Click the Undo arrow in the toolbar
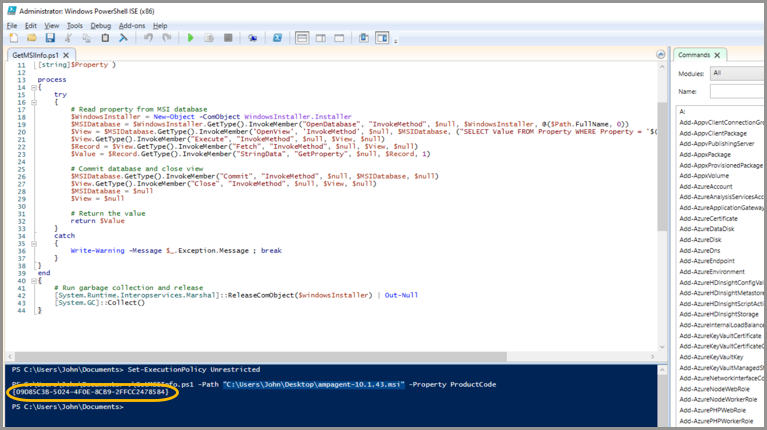This screenshot has width=767, height=430. [148, 38]
